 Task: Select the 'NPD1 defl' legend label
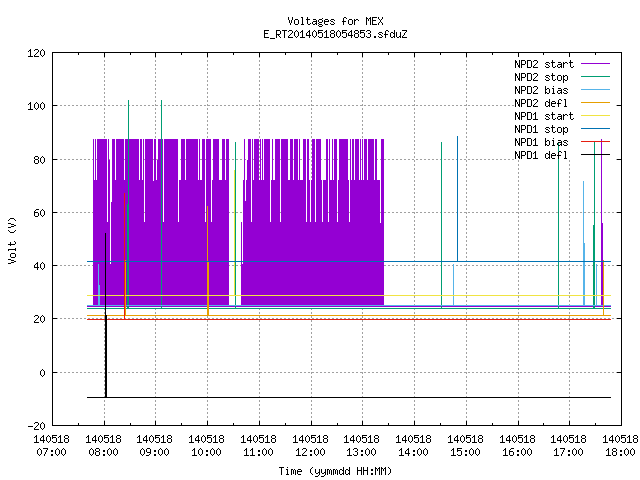(541, 156)
